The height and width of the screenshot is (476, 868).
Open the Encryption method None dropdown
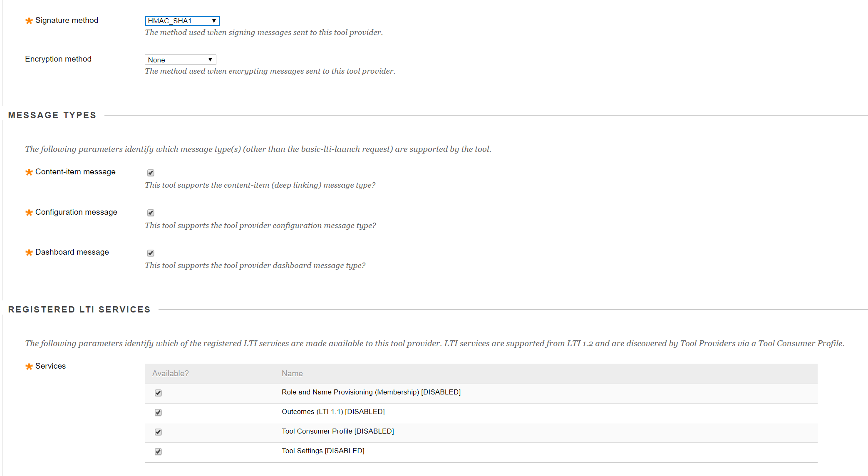point(181,59)
